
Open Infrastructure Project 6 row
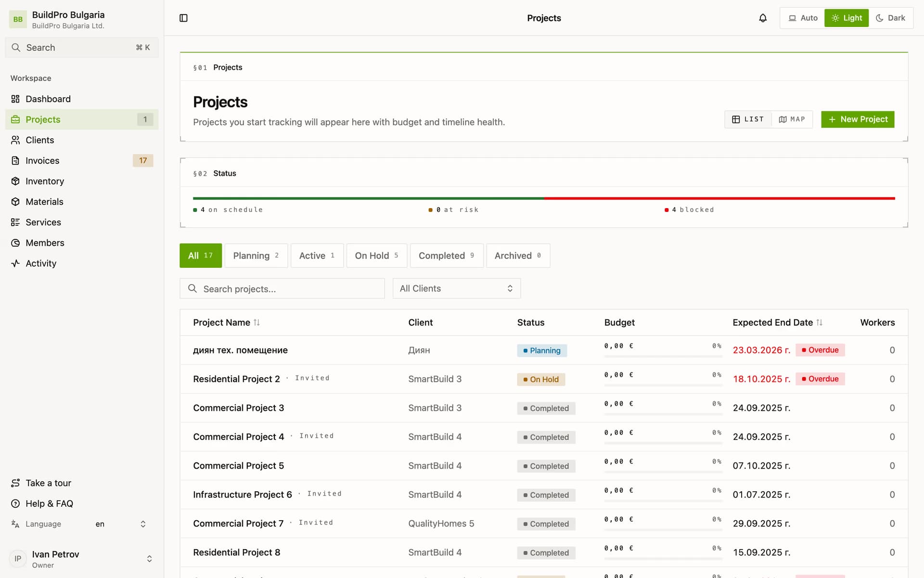click(544, 495)
